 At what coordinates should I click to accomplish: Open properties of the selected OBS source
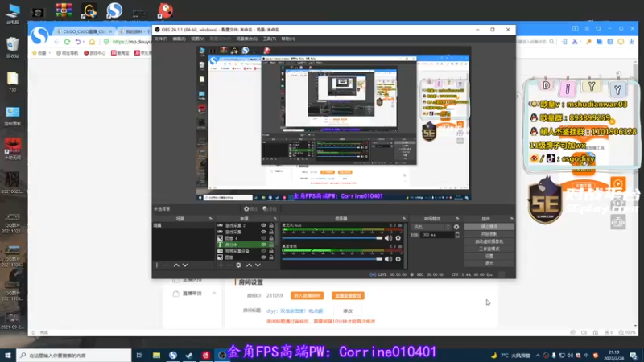[250, 209]
